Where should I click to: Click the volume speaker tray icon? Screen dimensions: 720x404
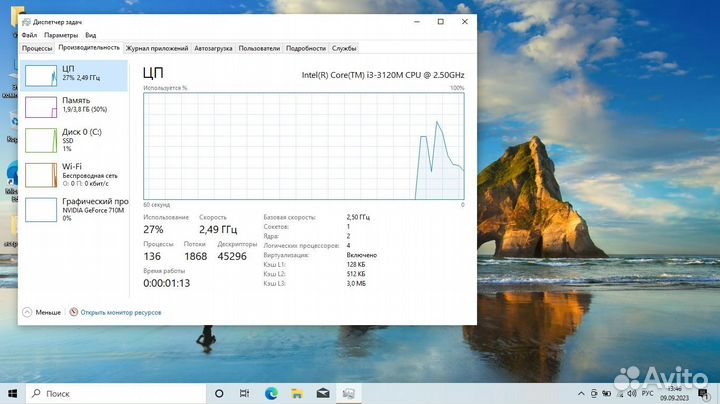(x=632, y=393)
